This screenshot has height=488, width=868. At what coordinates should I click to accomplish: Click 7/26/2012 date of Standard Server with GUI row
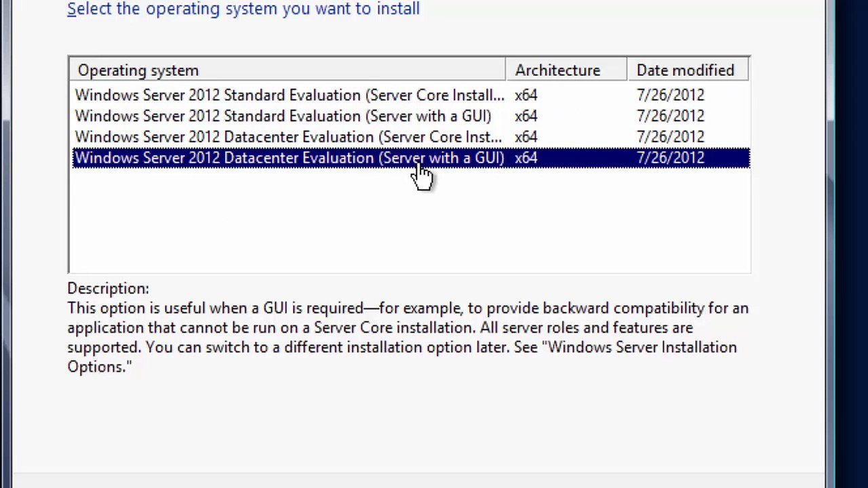coord(671,117)
